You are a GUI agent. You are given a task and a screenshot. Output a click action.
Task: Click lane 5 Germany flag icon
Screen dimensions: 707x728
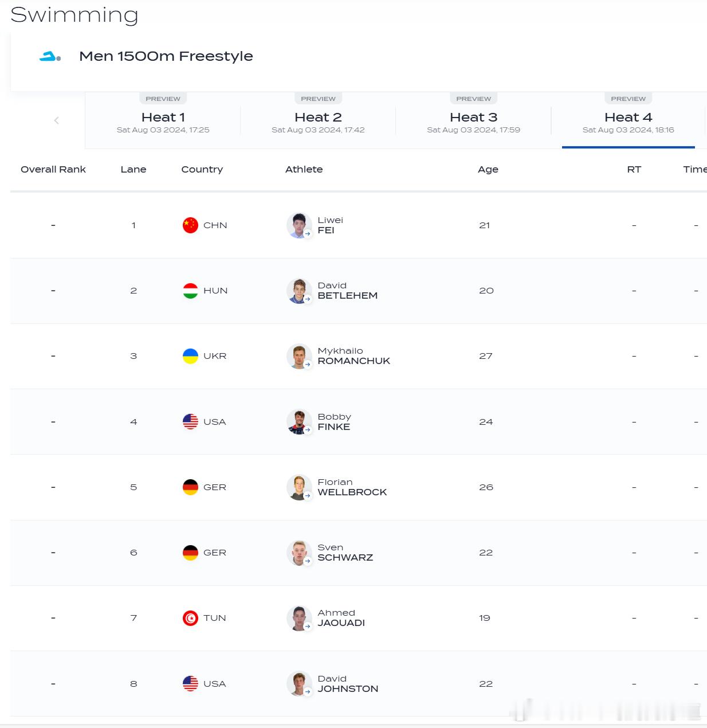[190, 487]
